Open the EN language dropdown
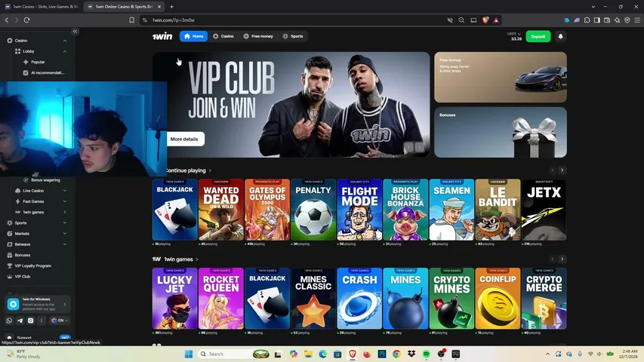Screen dimensions: 644x362 [x=60, y=321]
